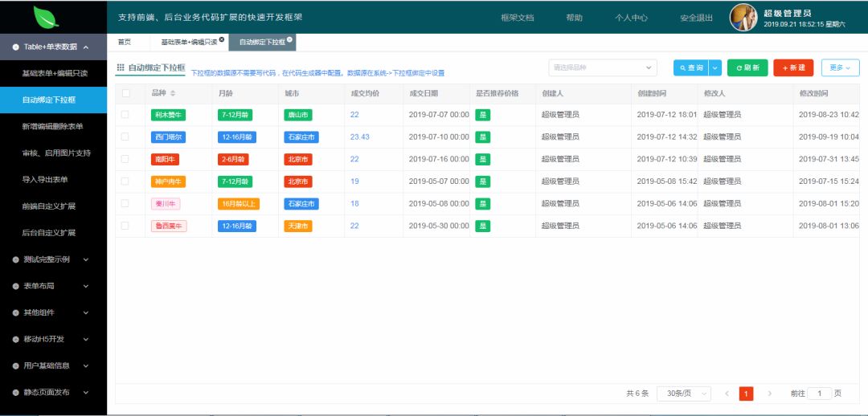The width and height of the screenshot is (868, 416).
Task: Click the 鲁西黄牛 tag
Action: (169, 226)
